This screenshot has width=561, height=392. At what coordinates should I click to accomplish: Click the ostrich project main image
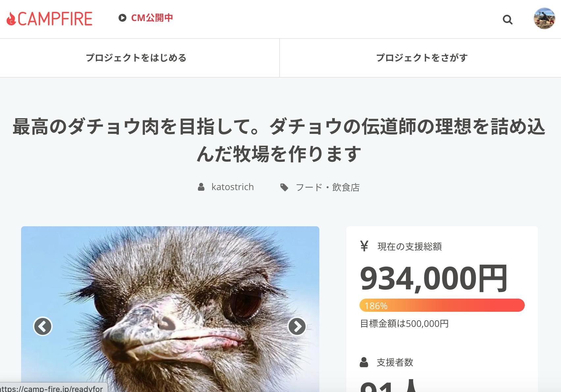click(x=170, y=309)
